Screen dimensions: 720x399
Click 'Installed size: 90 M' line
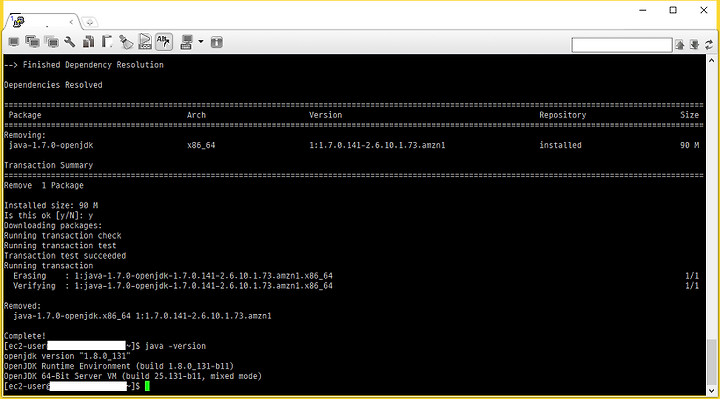[x=51, y=205]
